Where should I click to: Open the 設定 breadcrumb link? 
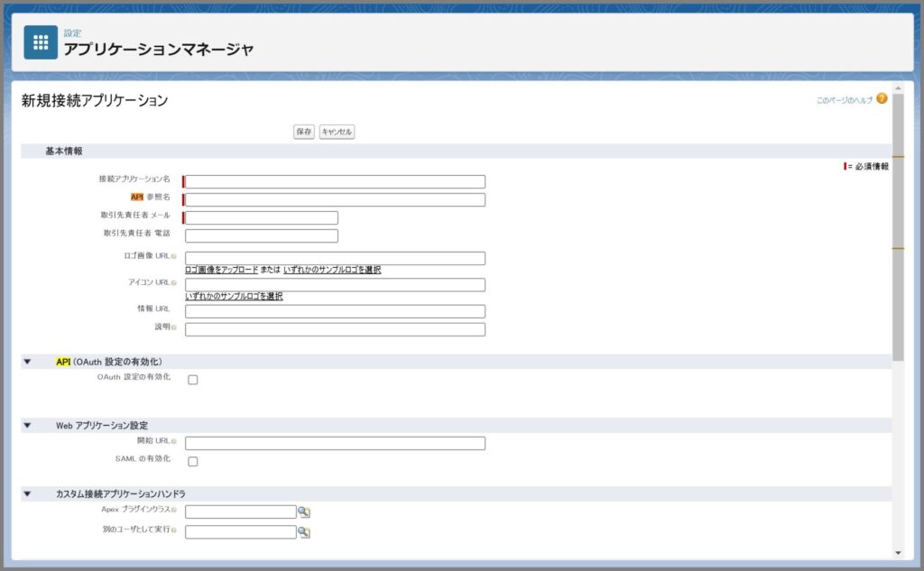pyautogui.click(x=73, y=32)
